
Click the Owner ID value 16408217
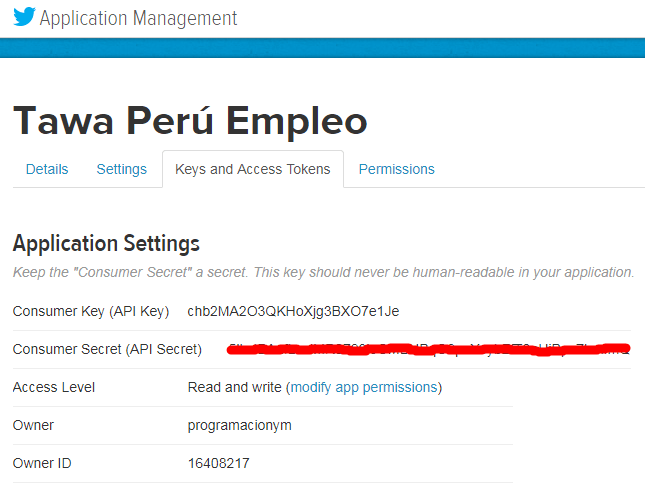(x=218, y=463)
